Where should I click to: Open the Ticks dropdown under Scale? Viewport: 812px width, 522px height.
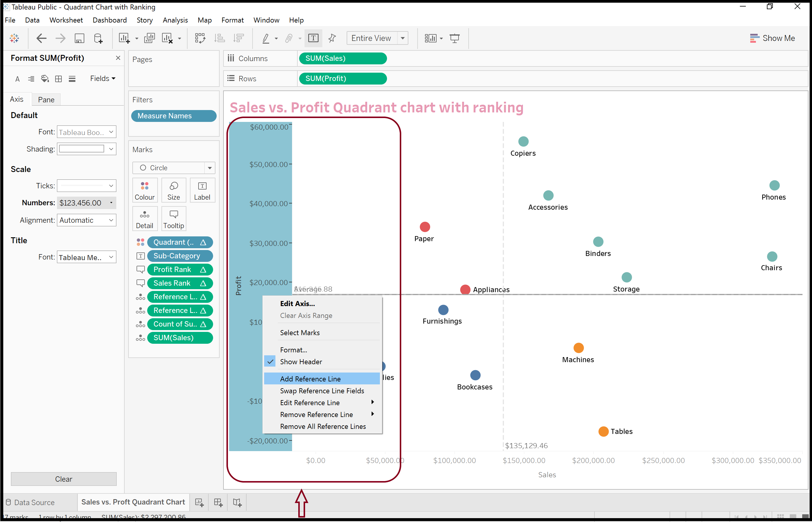(86, 186)
